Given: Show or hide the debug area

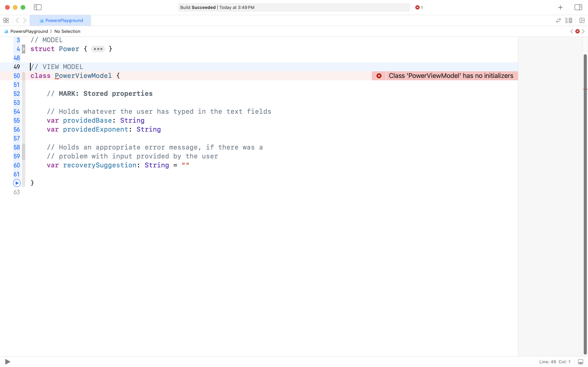Looking at the screenshot, I should click(580, 362).
